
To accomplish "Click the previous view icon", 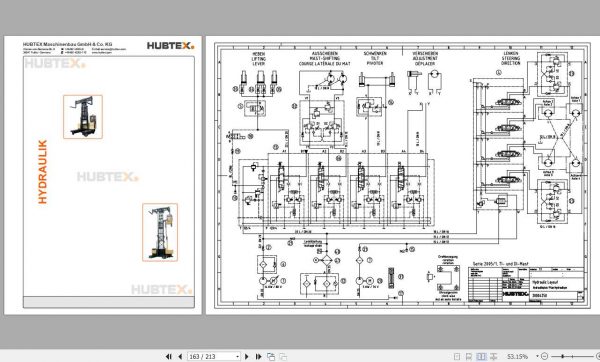I will (x=271, y=356).
